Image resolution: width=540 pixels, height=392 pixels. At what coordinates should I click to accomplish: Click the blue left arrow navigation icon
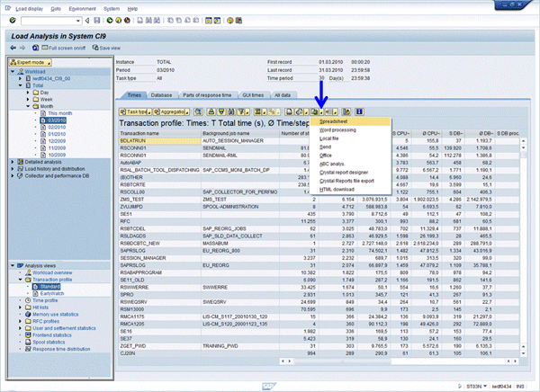(13, 48)
